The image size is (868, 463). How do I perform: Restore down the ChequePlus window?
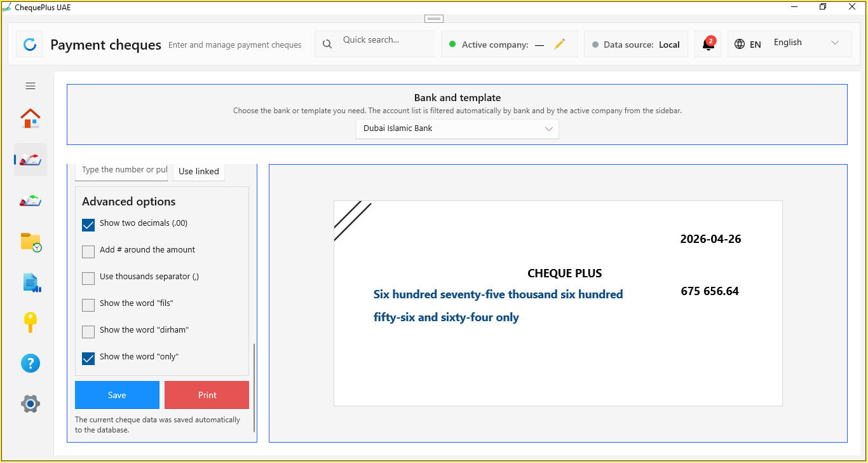pyautogui.click(x=824, y=6)
